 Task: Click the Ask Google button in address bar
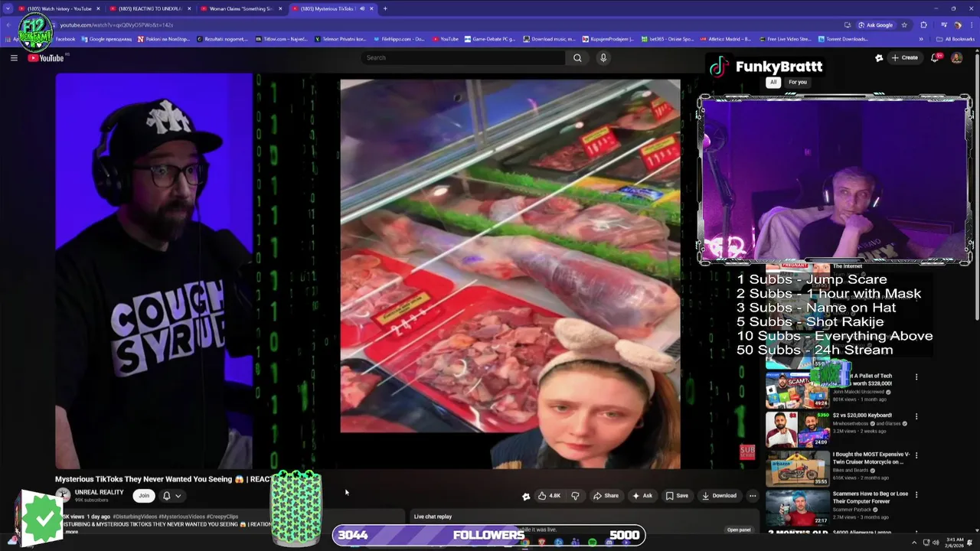click(x=875, y=24)
